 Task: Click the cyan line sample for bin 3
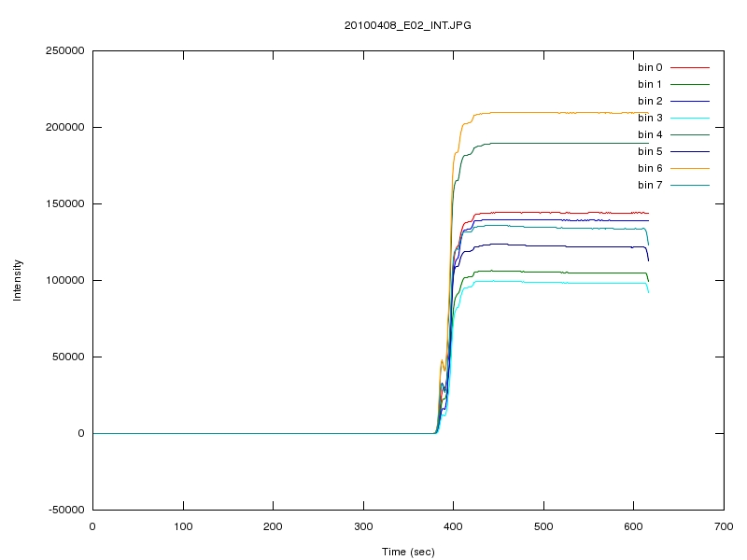(x=690, y=119)
